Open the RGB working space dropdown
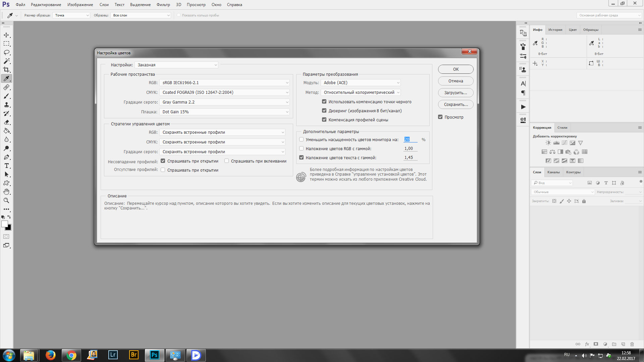The image size is (644, 362). pyautogui.click(x=224, y=83)
